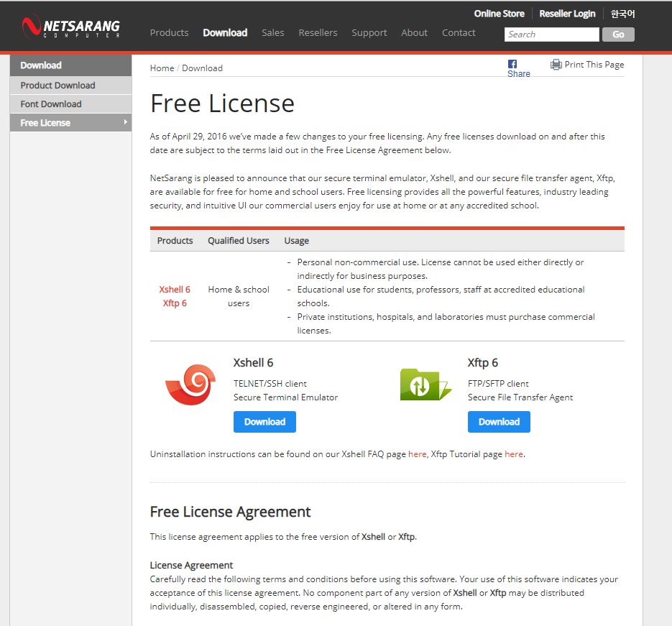Click 'TELNET/SSH client' text
672x626 pixels.
(x=270, y=384)
